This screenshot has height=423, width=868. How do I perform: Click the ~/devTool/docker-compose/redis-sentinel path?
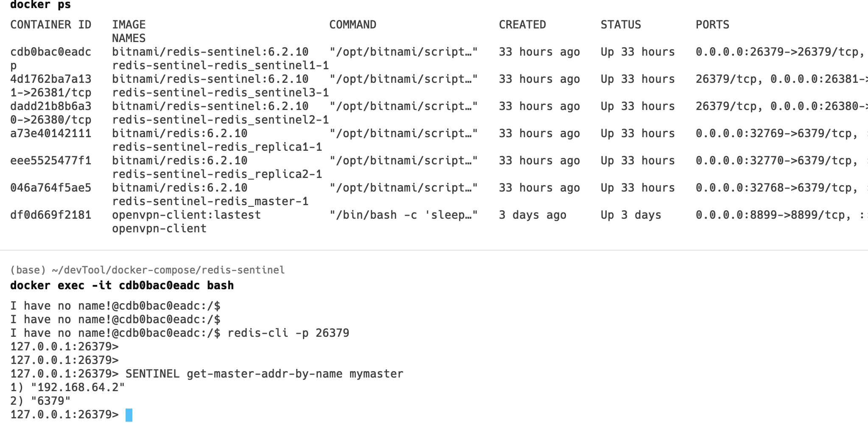coord(168,270)
